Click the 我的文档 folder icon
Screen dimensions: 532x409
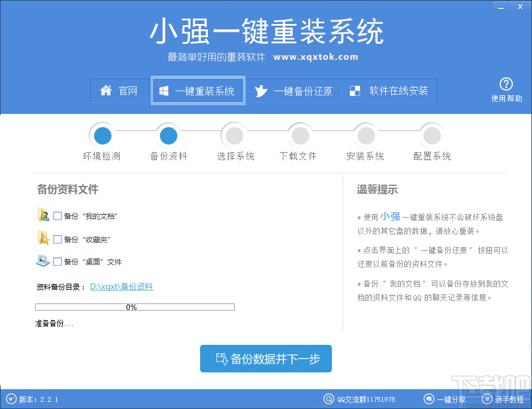pyautogui.click(x=43, y=214)
